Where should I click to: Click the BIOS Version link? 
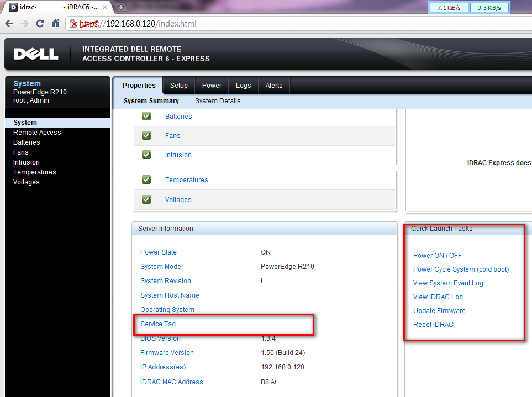tap(160, 338)
